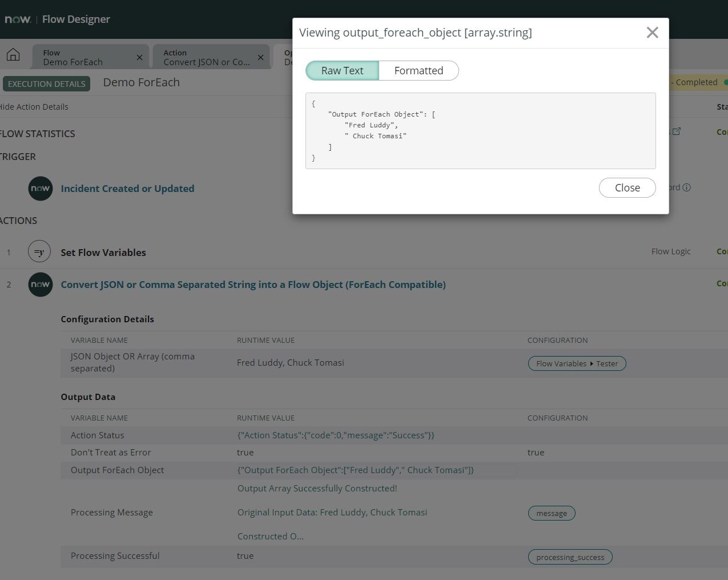Switch to Formatted view
This screenshot has width=728, height=580.
419,71
